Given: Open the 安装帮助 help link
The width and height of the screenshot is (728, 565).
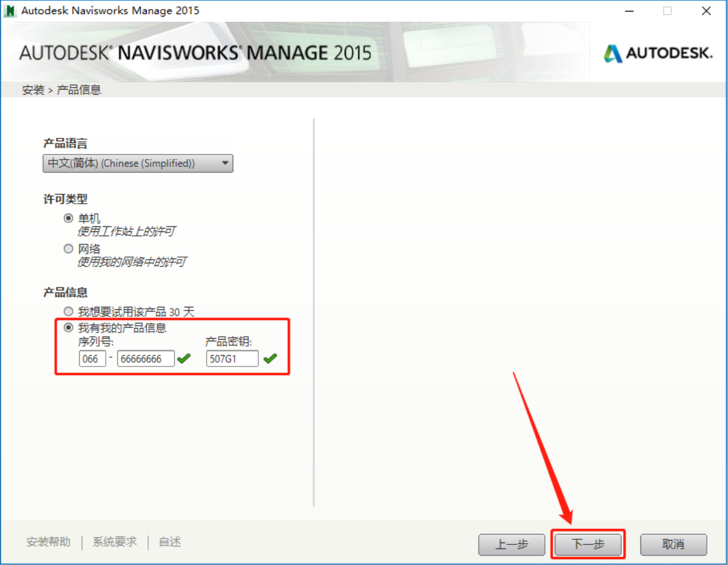Looking at the screenshot, I should 48,542.
